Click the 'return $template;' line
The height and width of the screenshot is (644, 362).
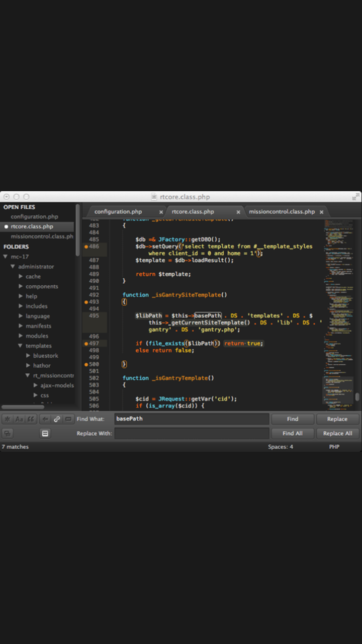pyautogui.click(x=163, y=274)
